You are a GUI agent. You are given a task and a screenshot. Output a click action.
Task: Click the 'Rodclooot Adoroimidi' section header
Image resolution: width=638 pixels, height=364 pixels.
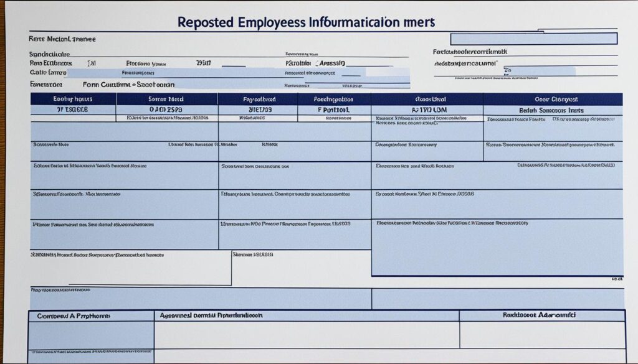pyautogui.click(x=542, y=315)
